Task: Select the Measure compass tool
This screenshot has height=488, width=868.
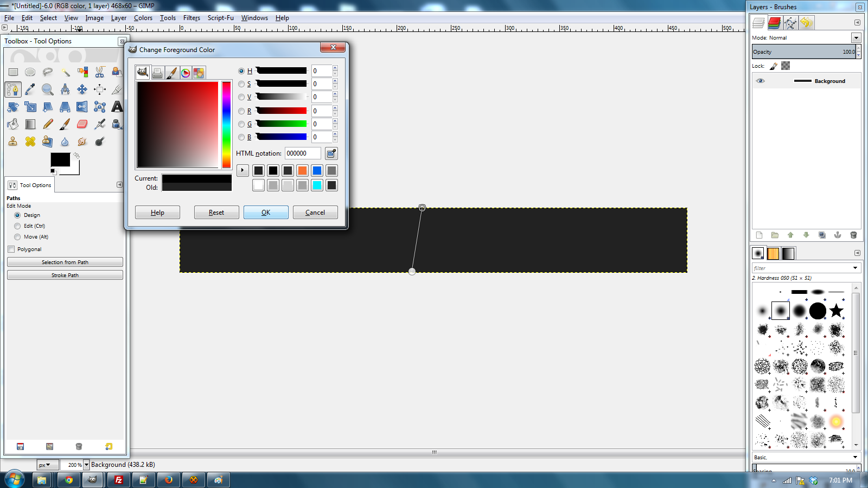Action: coord(65,89)
